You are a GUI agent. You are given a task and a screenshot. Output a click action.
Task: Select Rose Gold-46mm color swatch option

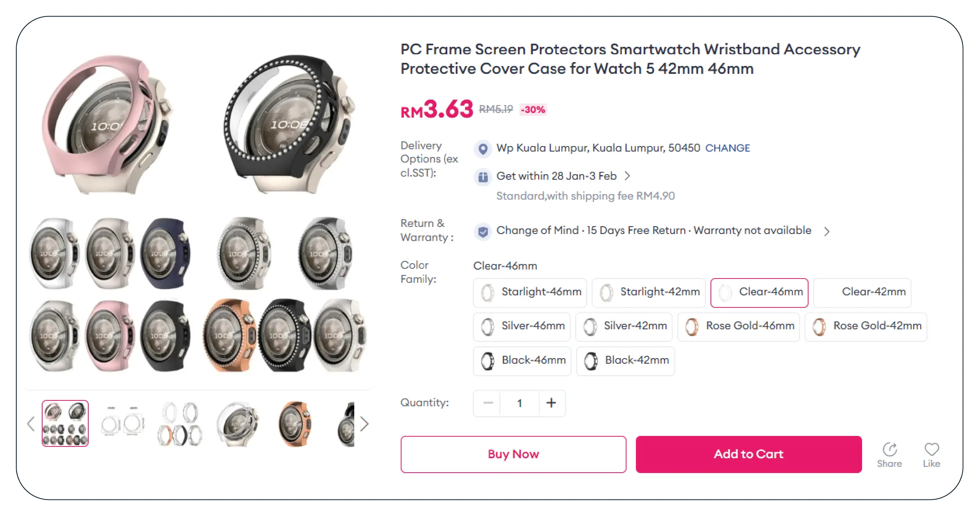738,327
